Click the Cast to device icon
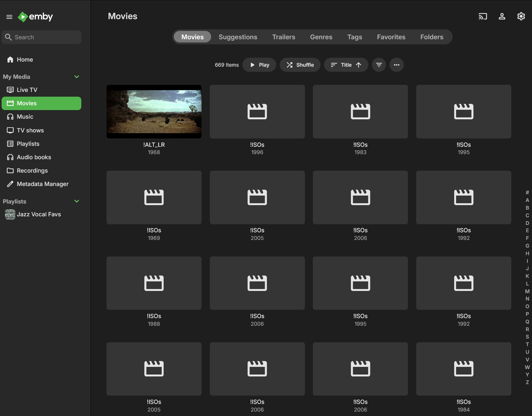 (483, 16)
